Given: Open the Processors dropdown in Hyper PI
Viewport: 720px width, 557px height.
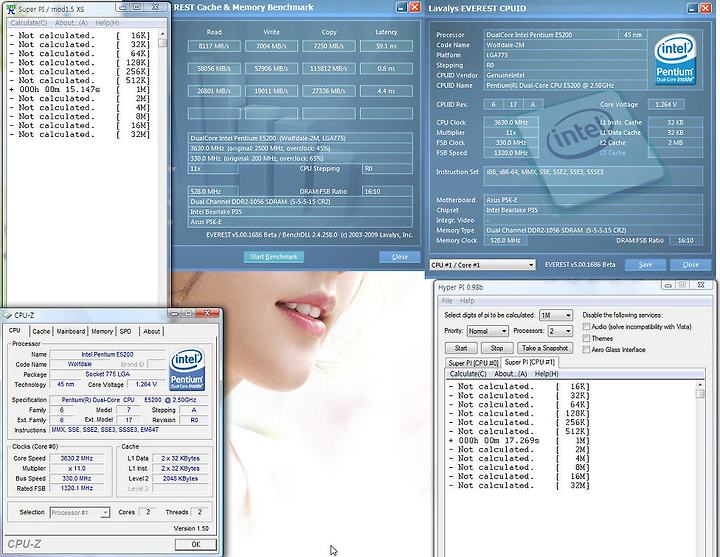Looking at the screenshot, I should [x=561, y=331].
